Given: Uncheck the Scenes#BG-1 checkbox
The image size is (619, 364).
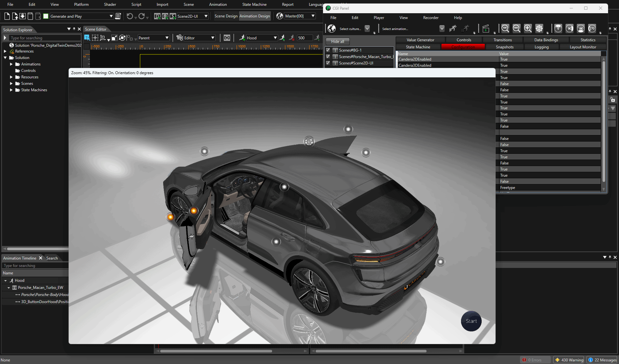Looking at the screenshot, I should pos(328,50).
